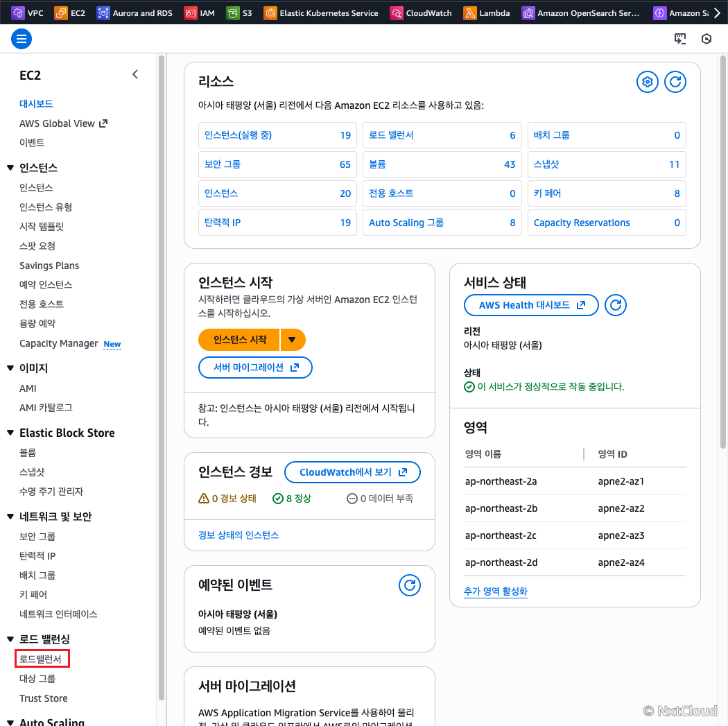Open Aurora and RDS shortcut icon
Viewport: 728px width, 726px height.
pyautogui.click(x=103, y=13)
